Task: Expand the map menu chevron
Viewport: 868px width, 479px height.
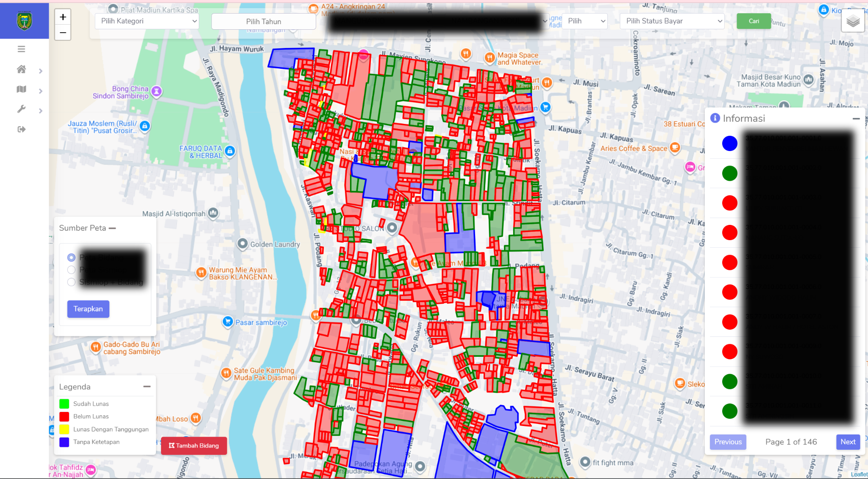Action: pyautogui.click(x=41, y=91)
